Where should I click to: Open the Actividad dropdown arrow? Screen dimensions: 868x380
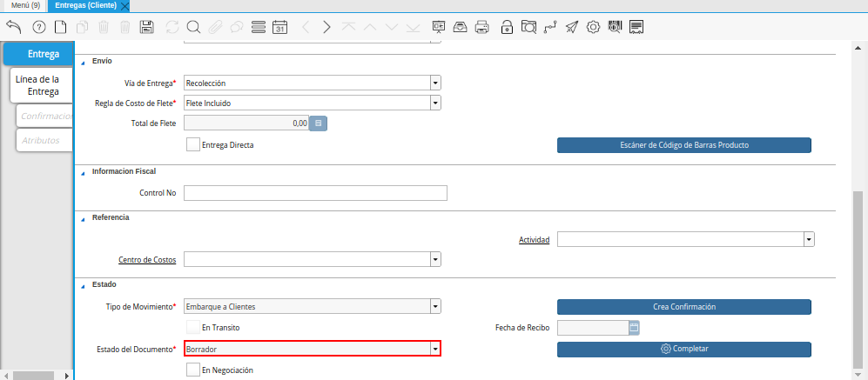coord(810,239)
